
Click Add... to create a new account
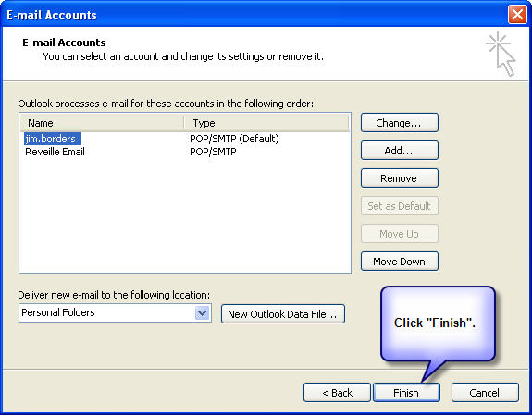pyautogui.click(x=400, y=151)
